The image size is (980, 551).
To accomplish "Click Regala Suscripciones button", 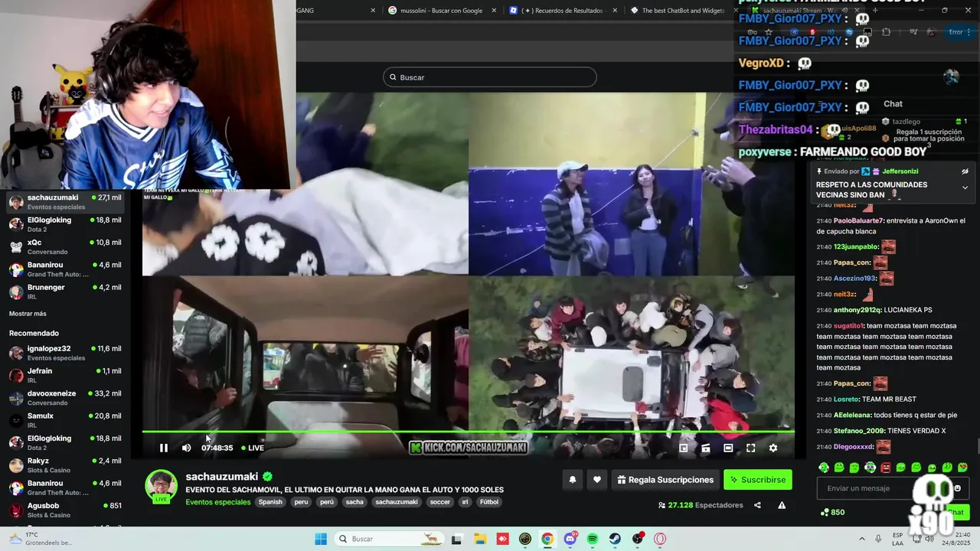I will (665, 480).
